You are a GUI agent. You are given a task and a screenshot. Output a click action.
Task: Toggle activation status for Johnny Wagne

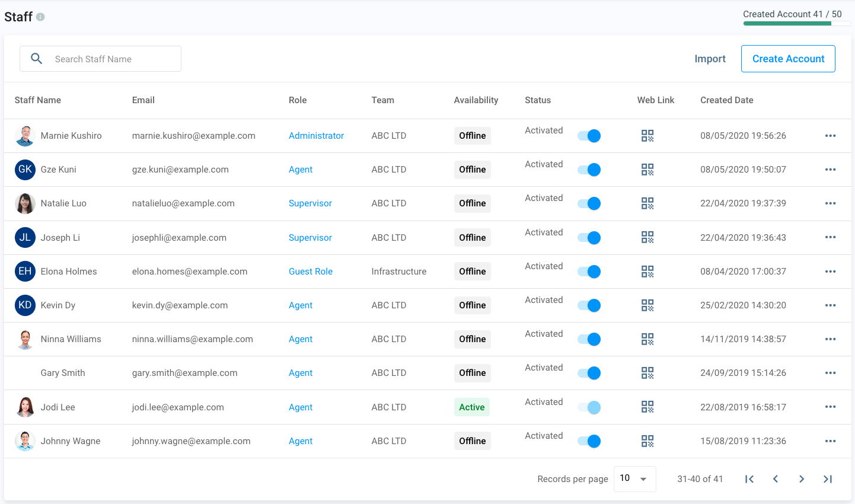pos(589,441)
